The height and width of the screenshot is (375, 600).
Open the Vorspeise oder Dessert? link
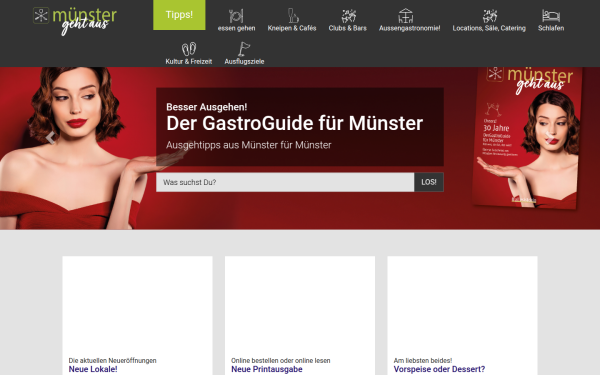(x=439, y=369)
